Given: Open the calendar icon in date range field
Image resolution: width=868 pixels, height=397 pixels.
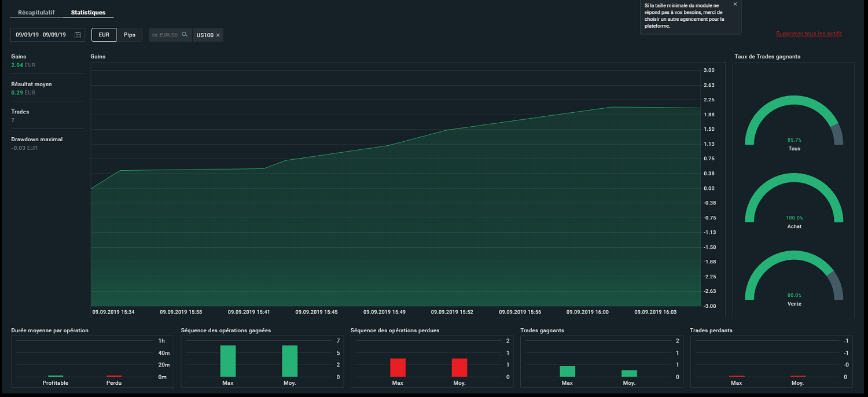Looking at the screenshot, I should 78,35.
